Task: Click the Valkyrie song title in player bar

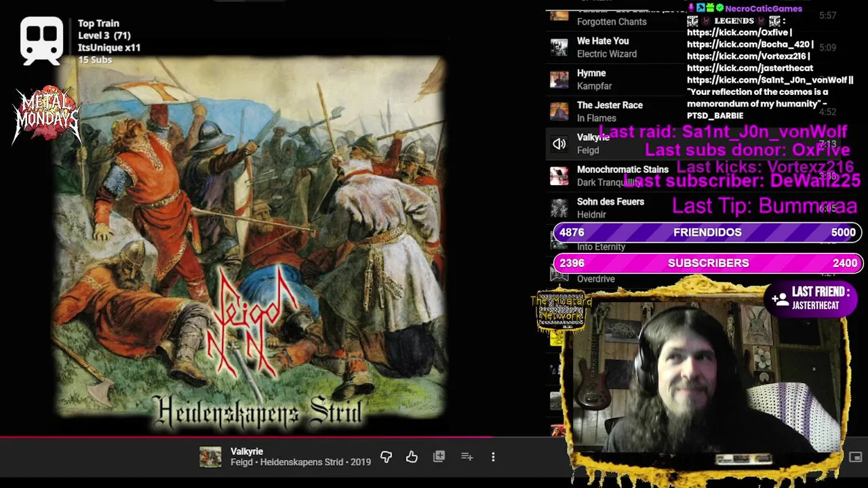Action: click(247, 451)
